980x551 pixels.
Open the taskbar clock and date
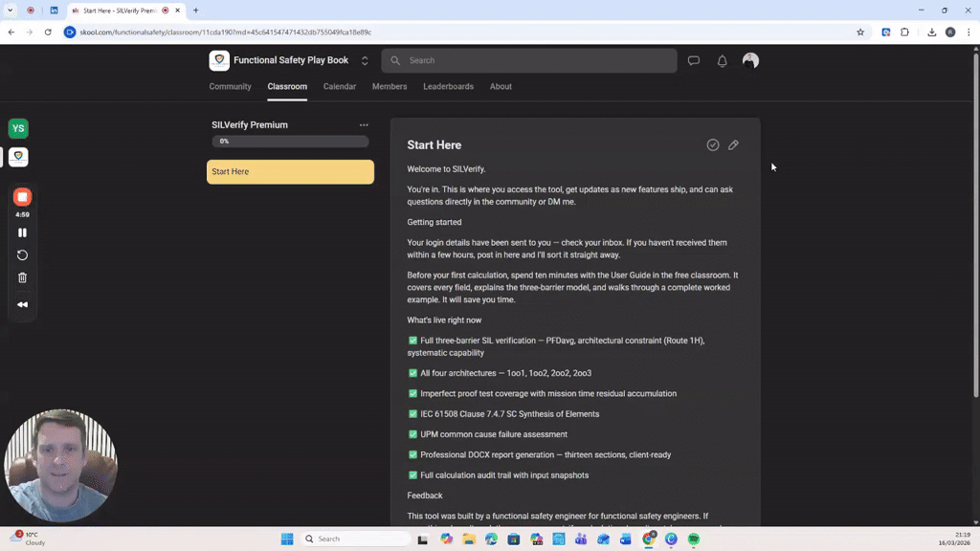[x=954, y=539]
